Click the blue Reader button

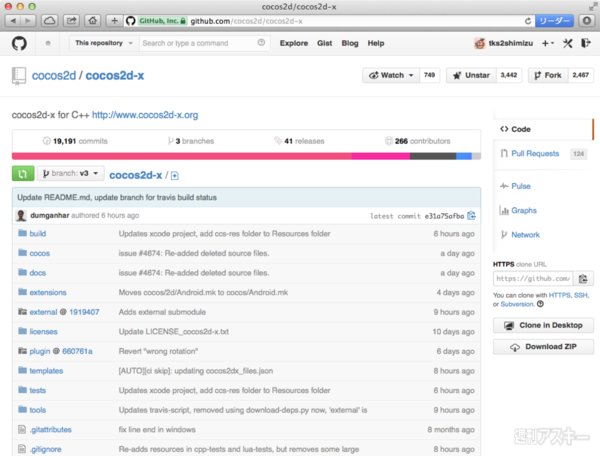pos(554,21)
